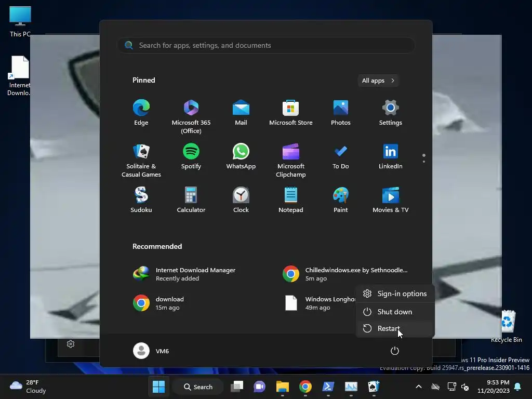The image size is (532, 399).
Task: Open Task View on taskbar
Action: [237, 387]
